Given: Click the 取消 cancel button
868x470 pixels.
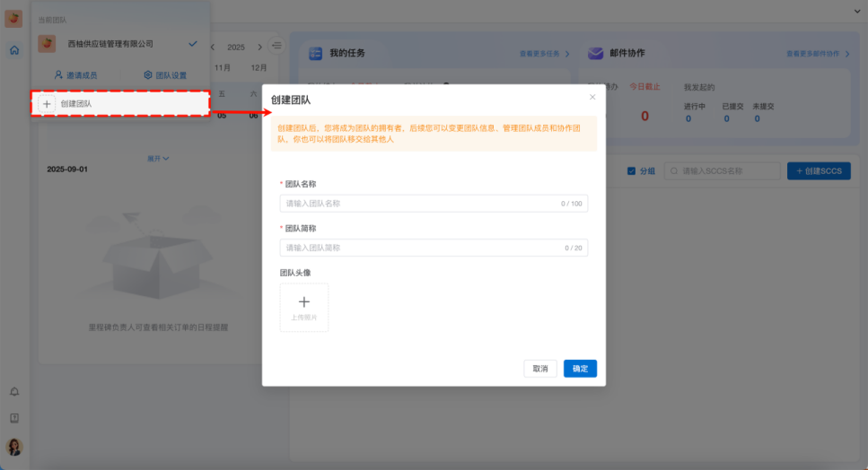Looking at the screenshot, I should point(540,369).
